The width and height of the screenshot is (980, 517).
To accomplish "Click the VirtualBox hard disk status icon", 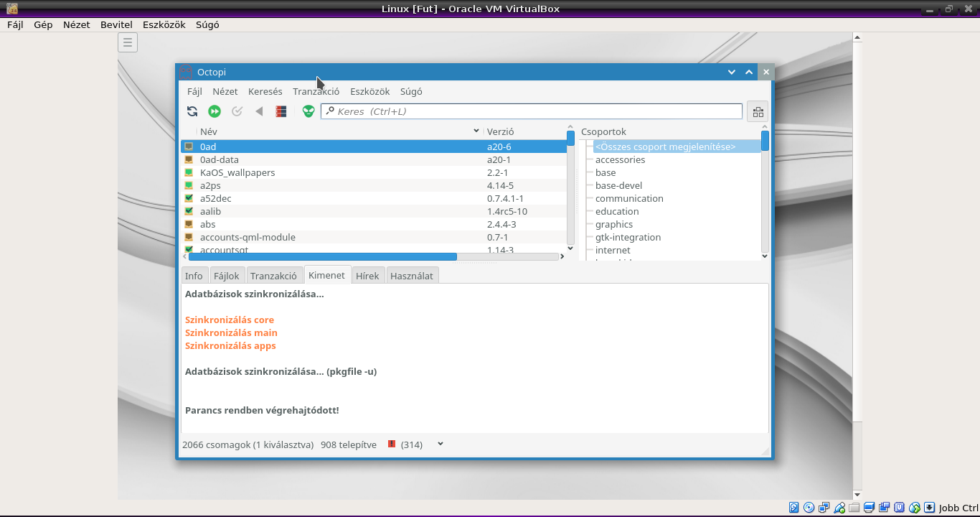I will point(794,508).
